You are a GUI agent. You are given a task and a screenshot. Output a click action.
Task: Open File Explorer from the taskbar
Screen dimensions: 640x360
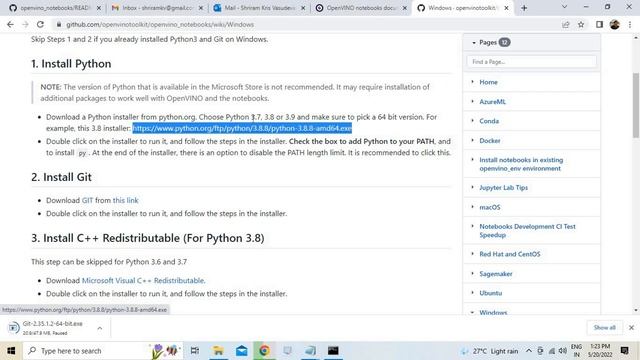[x=218, y=351]
